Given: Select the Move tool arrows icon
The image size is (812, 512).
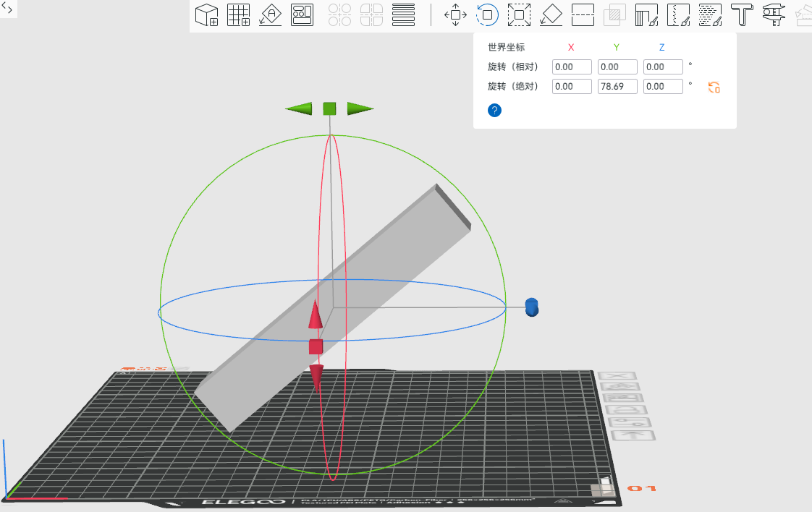Looking at the screenshot, I should tap(455, 14).
